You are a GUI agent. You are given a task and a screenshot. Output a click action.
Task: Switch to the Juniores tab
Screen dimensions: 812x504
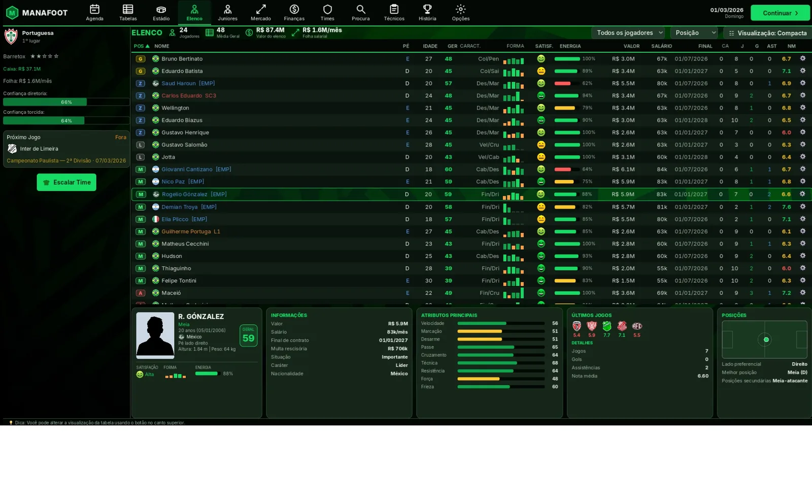[x=227, y=13]
